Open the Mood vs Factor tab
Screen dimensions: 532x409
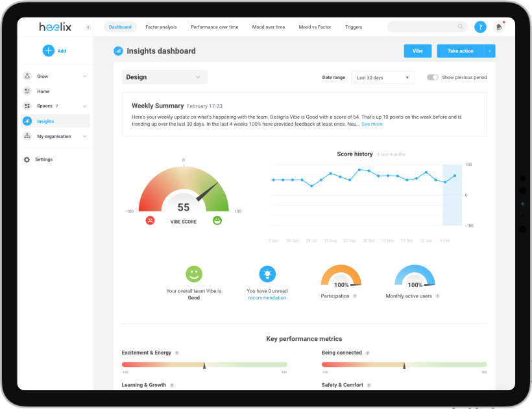(x=315, y=27)
